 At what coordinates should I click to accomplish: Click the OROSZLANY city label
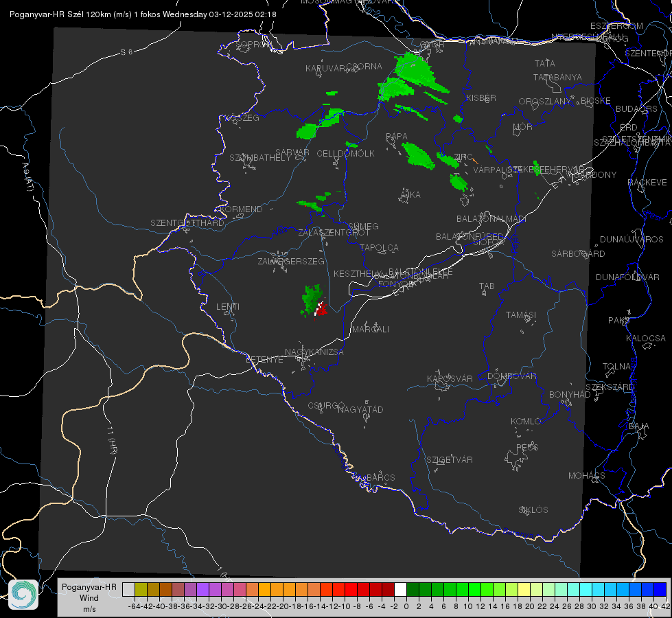pyautogui.click(x=545, y=102)
